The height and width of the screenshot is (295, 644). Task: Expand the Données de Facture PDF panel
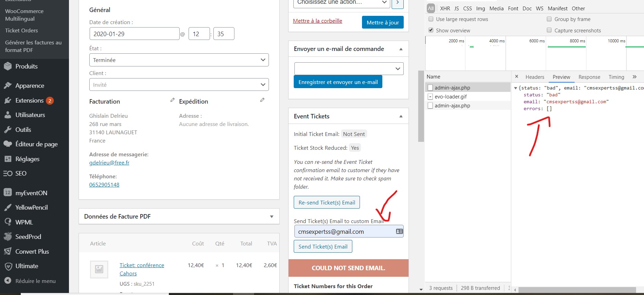click(x=271, y=217)
